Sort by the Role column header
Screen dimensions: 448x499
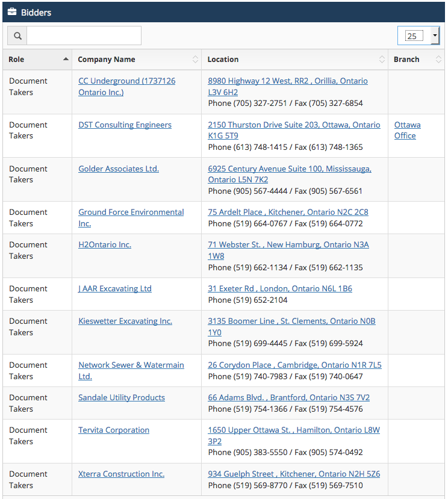coord(37,60)
